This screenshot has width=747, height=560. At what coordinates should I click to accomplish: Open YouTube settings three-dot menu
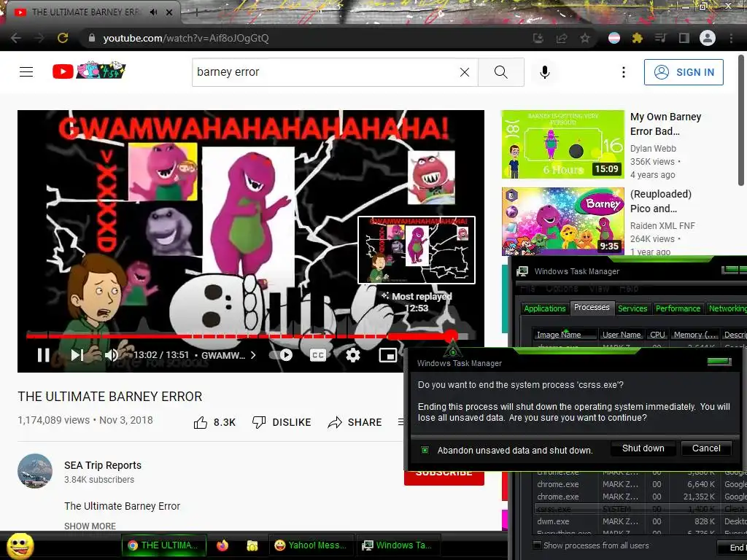pos(623,72)
